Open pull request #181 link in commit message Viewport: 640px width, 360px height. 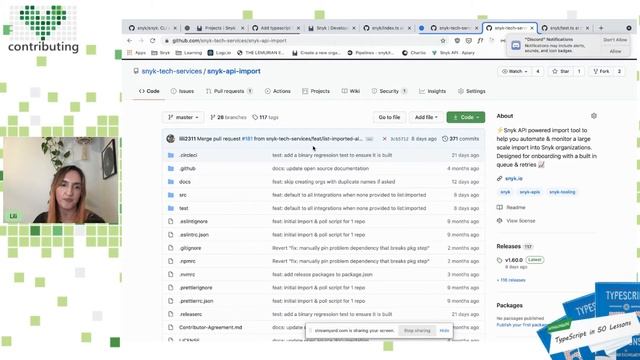pos(247,139)
